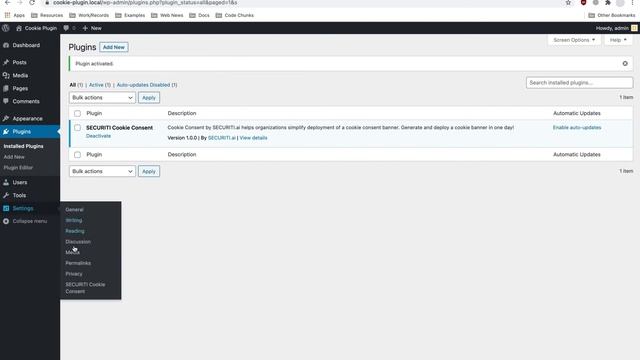Click the Add New button beside Plugins heading
Viewport: 640px width, 360px height.
pos(114,47)
